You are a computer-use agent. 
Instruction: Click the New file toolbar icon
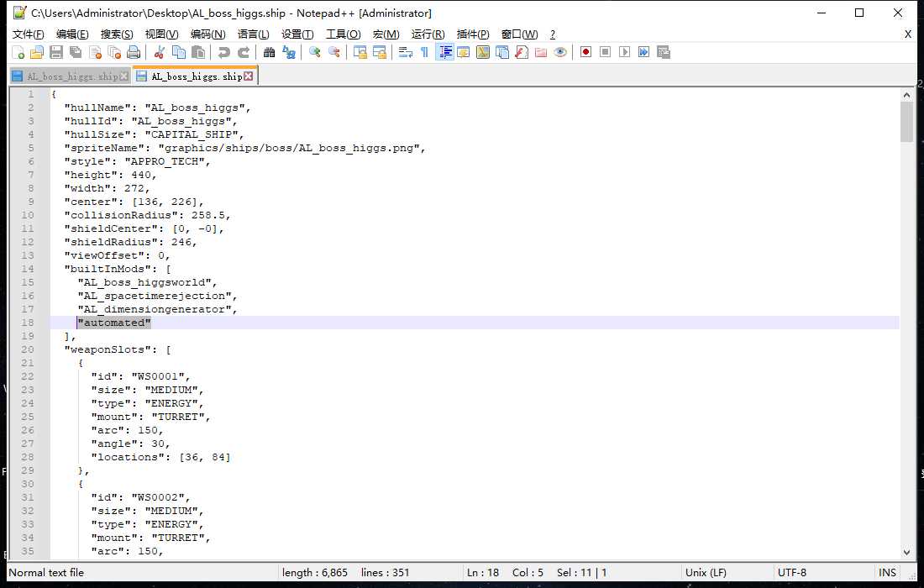click(18, 52)
